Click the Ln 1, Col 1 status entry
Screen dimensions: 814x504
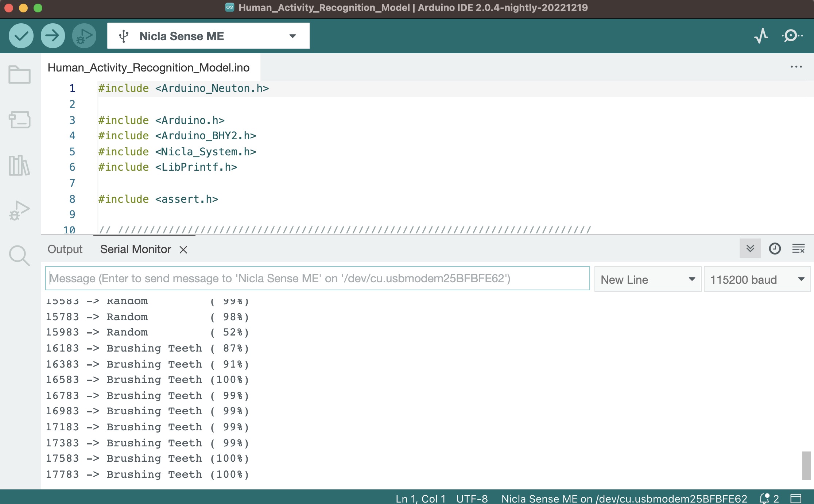pos(420,498)
